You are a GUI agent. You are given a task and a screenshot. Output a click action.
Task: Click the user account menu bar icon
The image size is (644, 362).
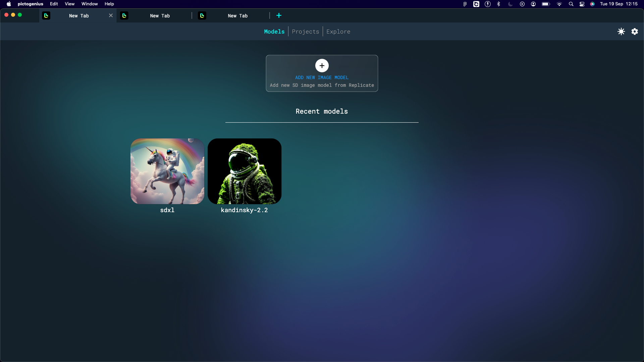533,4
